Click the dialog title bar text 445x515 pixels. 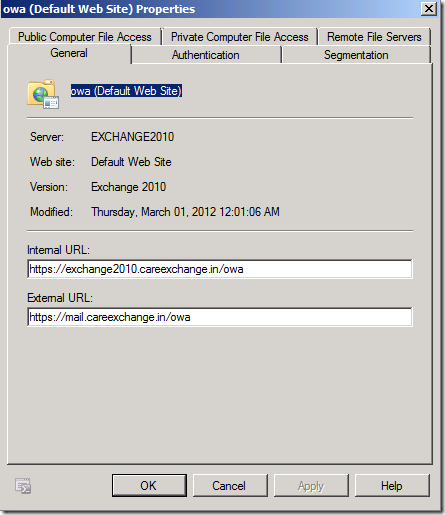(x=99, y=9)
